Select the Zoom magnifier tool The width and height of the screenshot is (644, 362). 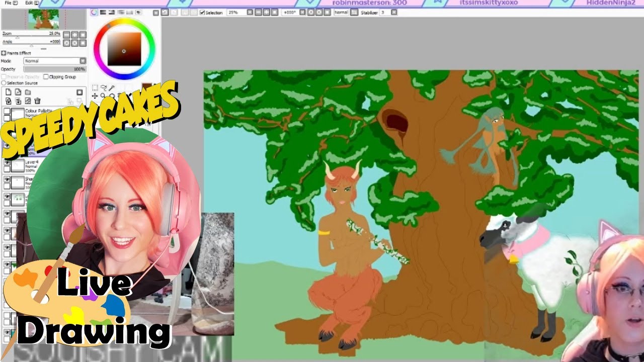tap(103, 96)
